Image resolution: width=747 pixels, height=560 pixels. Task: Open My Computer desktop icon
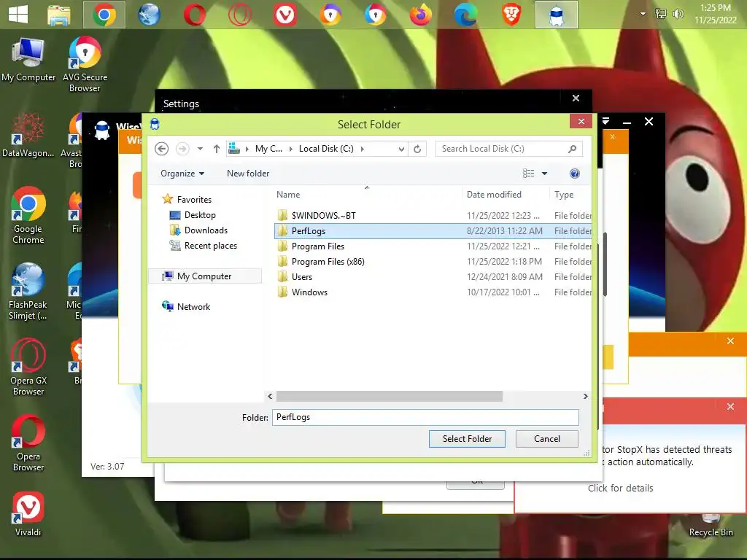pyautogui.click(x=28, y=60)
